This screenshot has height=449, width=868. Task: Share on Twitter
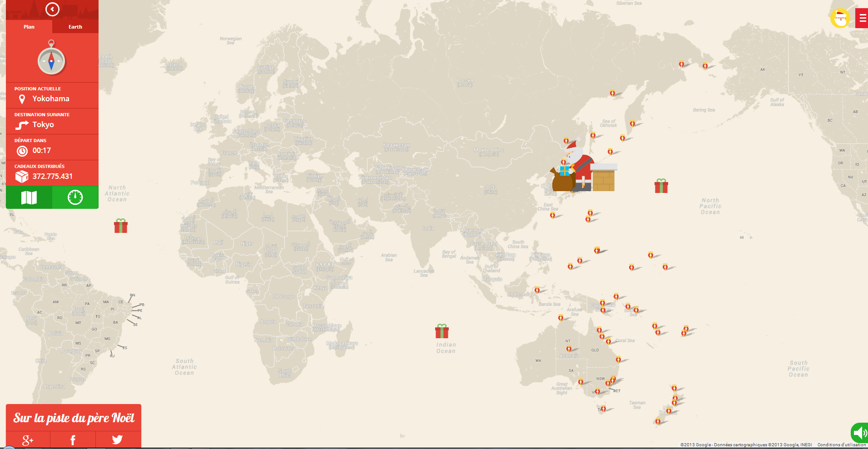click(x=118, y=439)
